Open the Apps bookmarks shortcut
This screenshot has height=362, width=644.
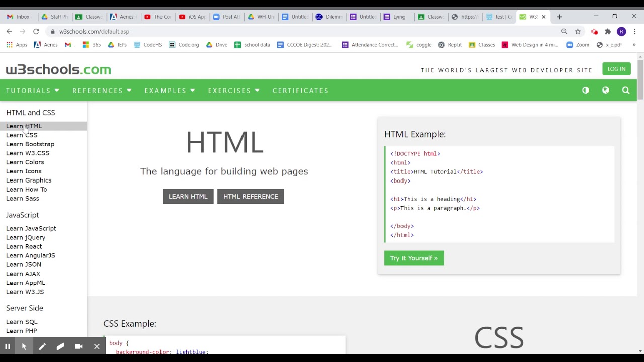pyautogui.click(x=17, y=45)
